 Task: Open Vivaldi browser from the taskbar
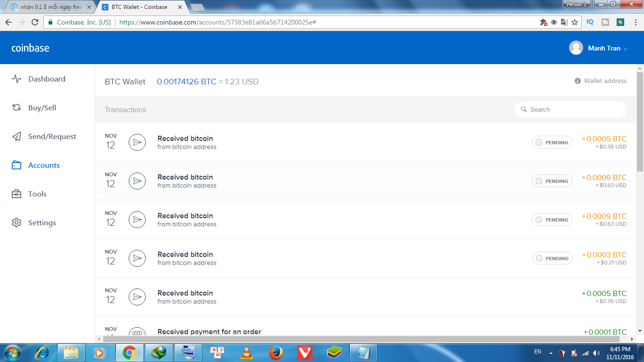click(305, 352)
